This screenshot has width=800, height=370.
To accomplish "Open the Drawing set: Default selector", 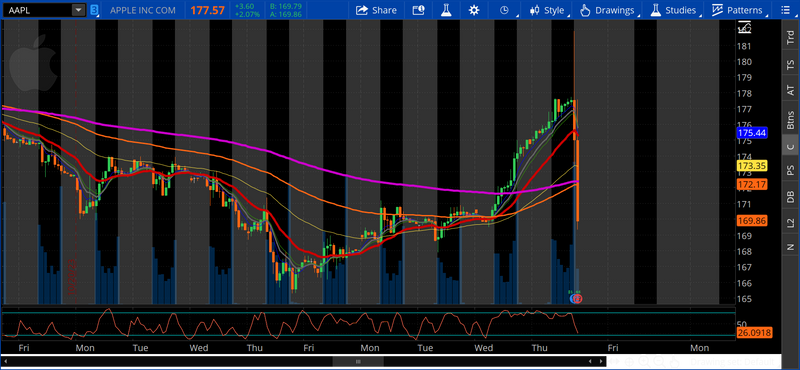I will [x=735, y=362].
